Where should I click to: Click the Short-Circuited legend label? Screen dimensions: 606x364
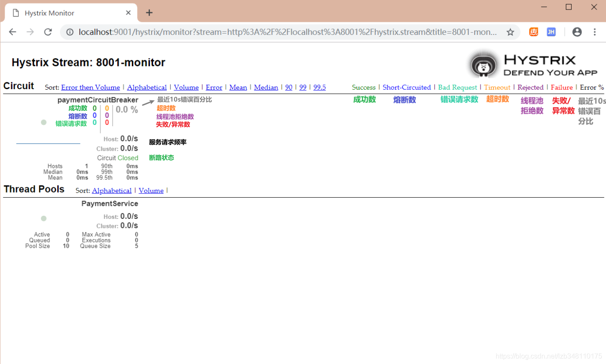[407, 87]
